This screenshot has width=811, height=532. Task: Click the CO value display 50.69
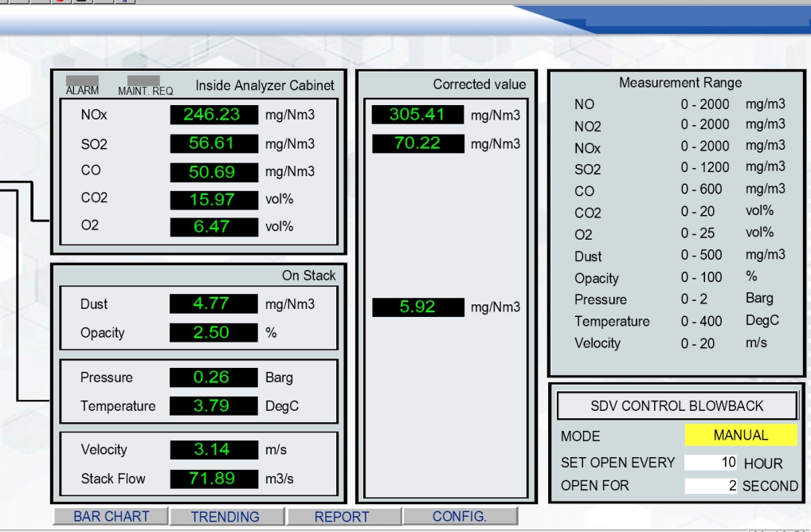[214, 172]
